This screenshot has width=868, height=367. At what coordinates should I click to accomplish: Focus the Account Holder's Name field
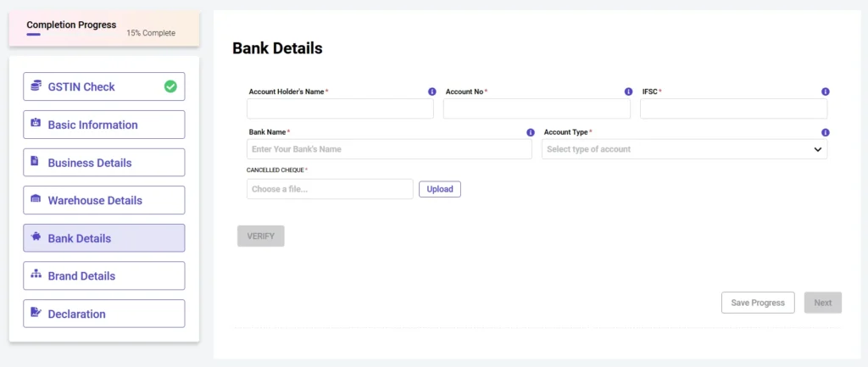(341, 108)
